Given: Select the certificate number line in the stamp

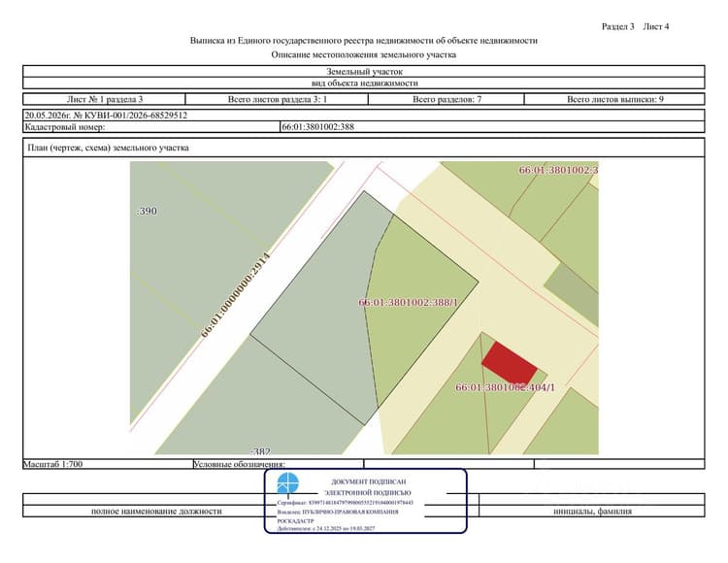Looking at the screenshot, I should (345, 503).
